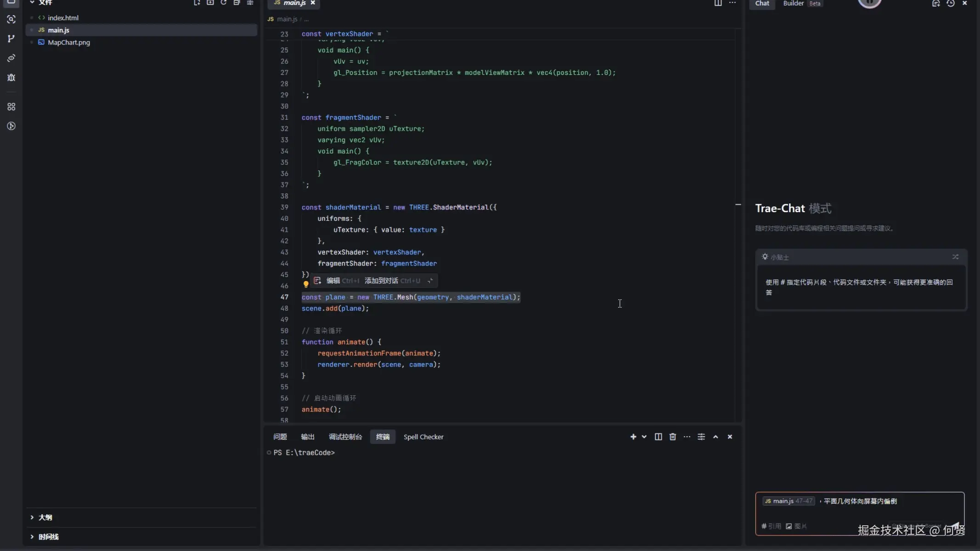Toggle the split editor layout icon

[718, 3]
